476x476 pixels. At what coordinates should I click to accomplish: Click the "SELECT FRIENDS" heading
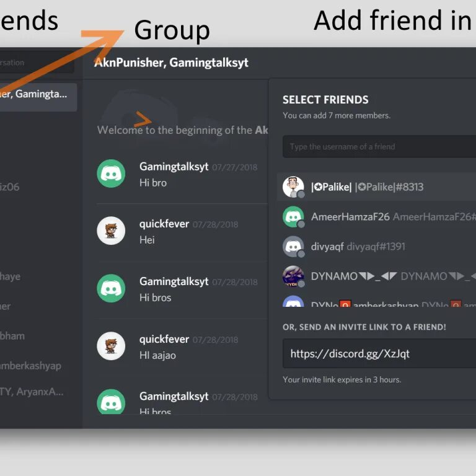pos(325,100)
